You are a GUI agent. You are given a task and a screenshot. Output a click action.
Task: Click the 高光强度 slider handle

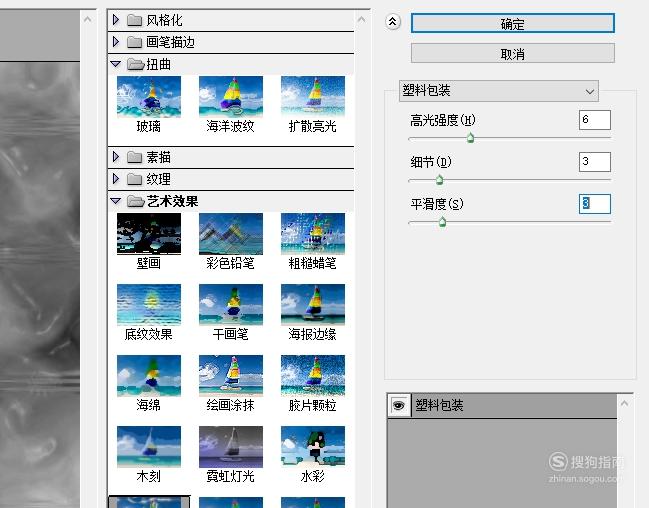point(470,138)
